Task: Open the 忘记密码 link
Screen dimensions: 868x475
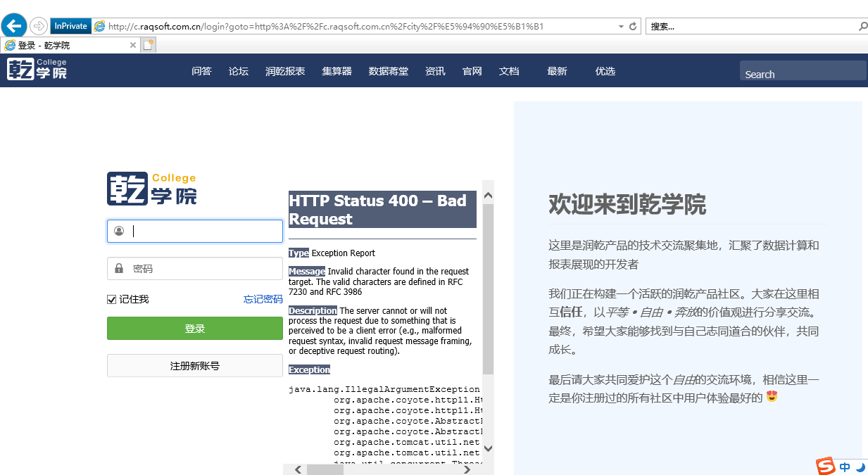Action: coord(263,299)
